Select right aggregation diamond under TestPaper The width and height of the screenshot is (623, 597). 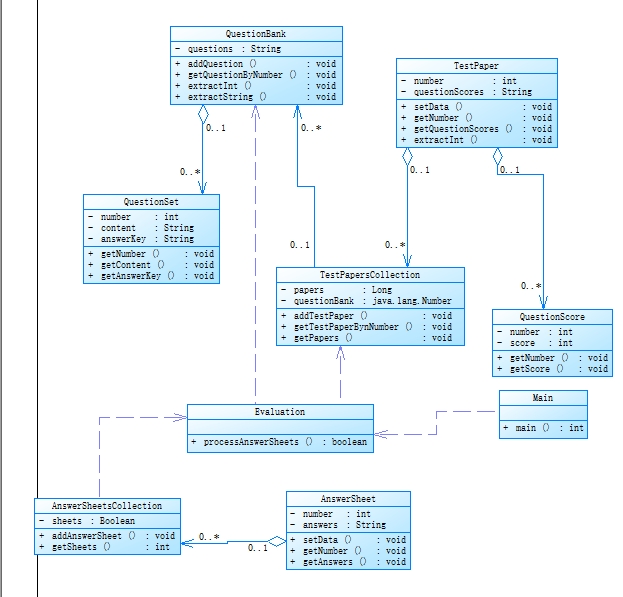pos(497,157)
